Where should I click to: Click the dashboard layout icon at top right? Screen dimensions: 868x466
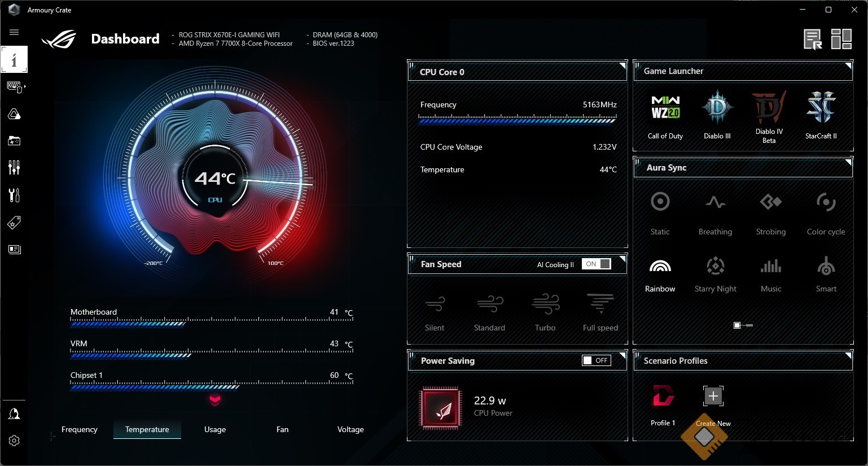pos(841,40)
